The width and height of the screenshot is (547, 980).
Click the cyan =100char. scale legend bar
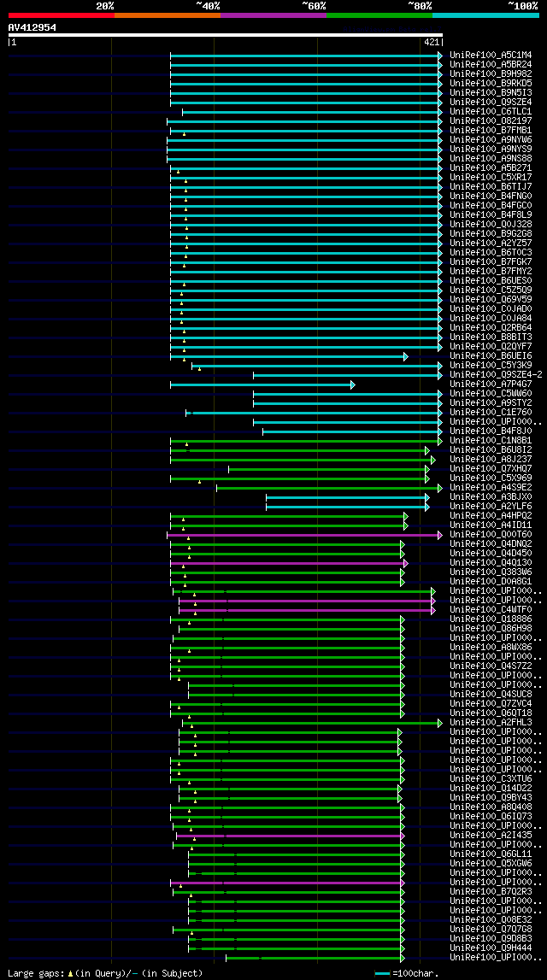pos(383,974)
